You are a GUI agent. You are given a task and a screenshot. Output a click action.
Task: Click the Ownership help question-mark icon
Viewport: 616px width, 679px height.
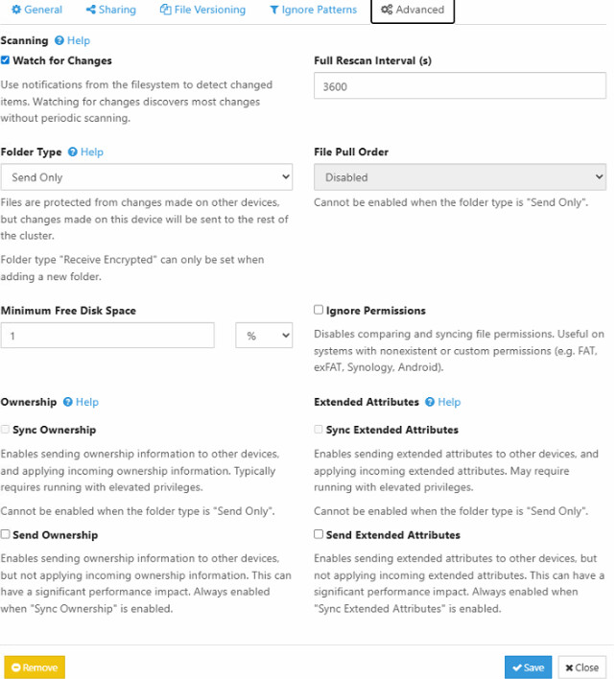68,403
